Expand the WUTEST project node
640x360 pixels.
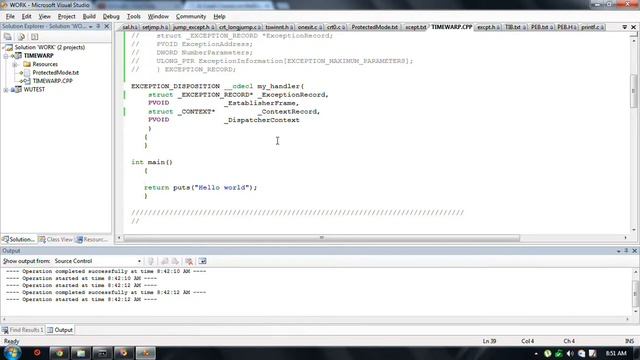[x=6, y=90]
